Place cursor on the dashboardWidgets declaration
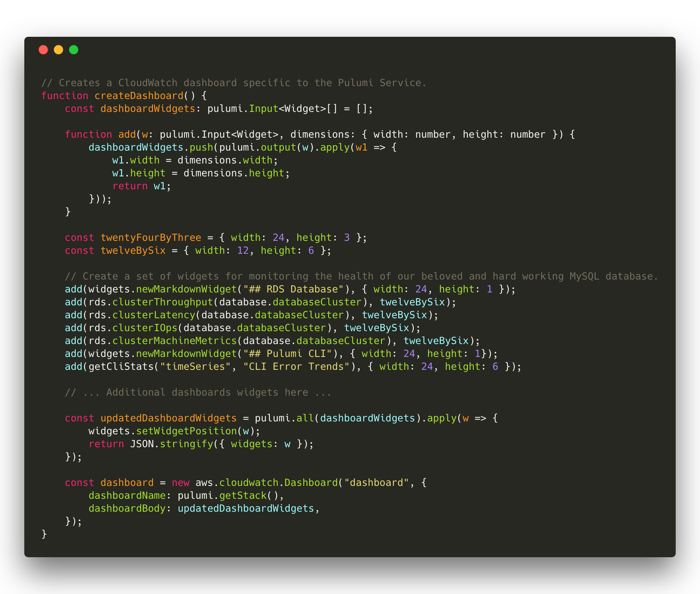 tap(147, 109)
